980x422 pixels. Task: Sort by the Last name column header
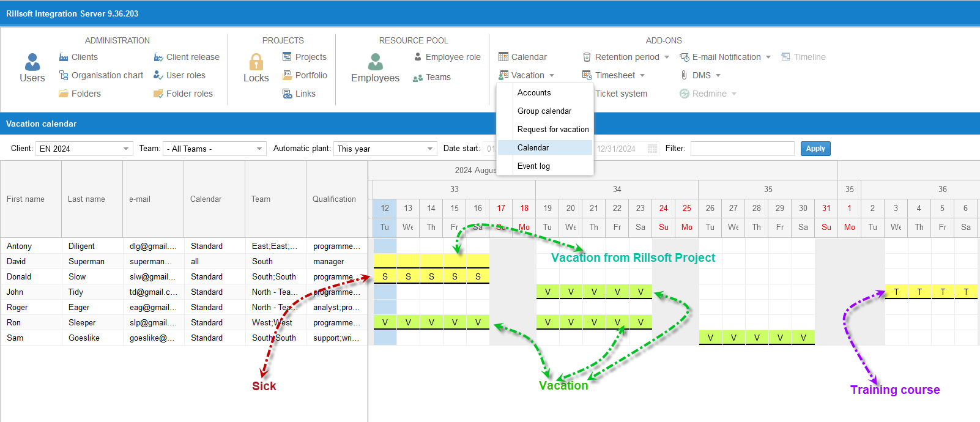[x=86, y=199]
